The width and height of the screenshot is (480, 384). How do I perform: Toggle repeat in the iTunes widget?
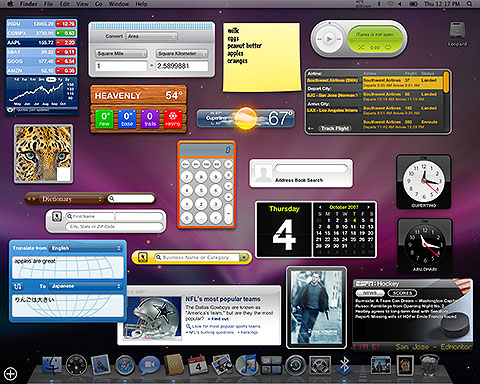(388, 47)
